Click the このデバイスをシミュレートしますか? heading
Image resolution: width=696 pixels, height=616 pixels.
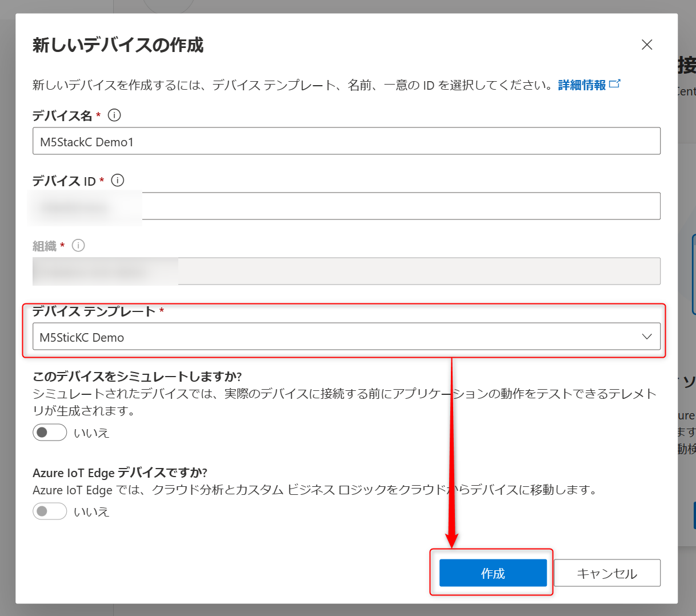137,377
